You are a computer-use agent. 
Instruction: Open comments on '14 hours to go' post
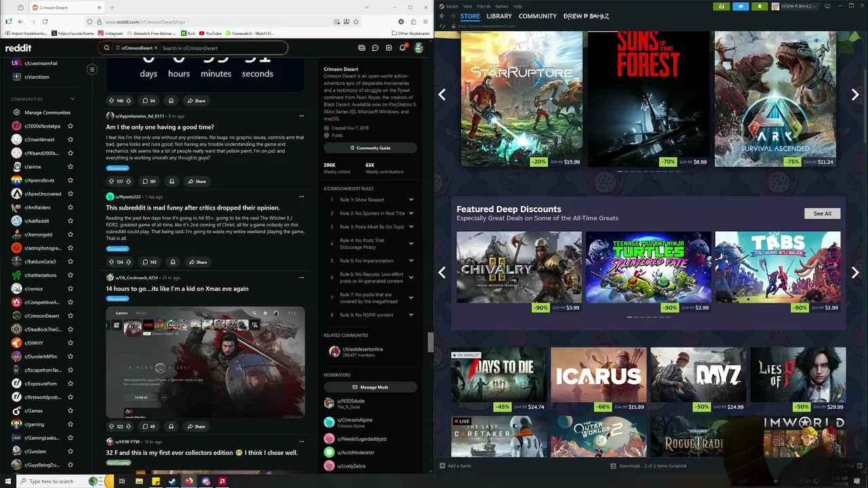point(149,426)
